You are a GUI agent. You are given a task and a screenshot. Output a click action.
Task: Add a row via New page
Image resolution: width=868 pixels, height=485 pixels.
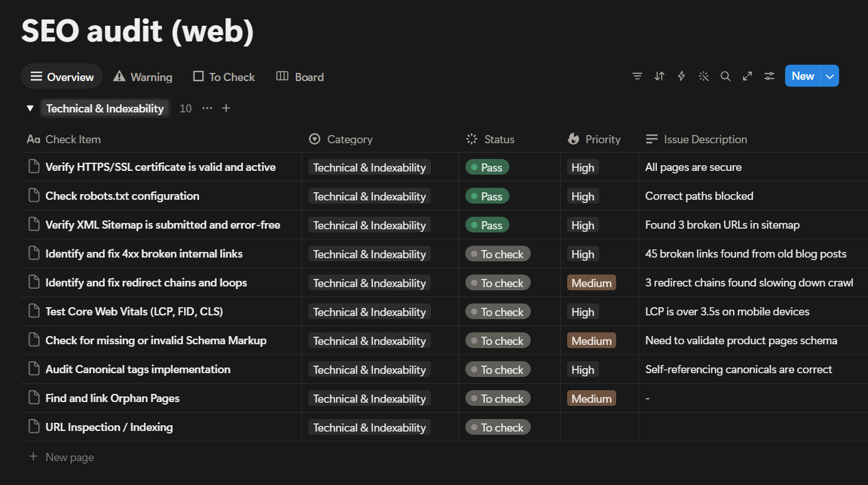click(61, 457)
